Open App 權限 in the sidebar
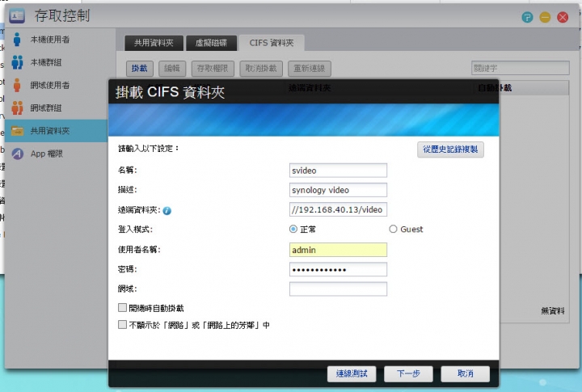582x392 pixels. pos(47,154)
